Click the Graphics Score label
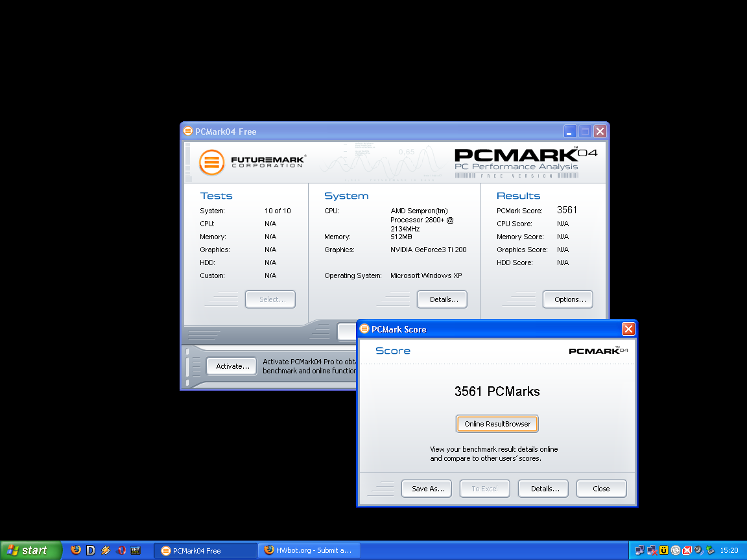 coord(522,250)
